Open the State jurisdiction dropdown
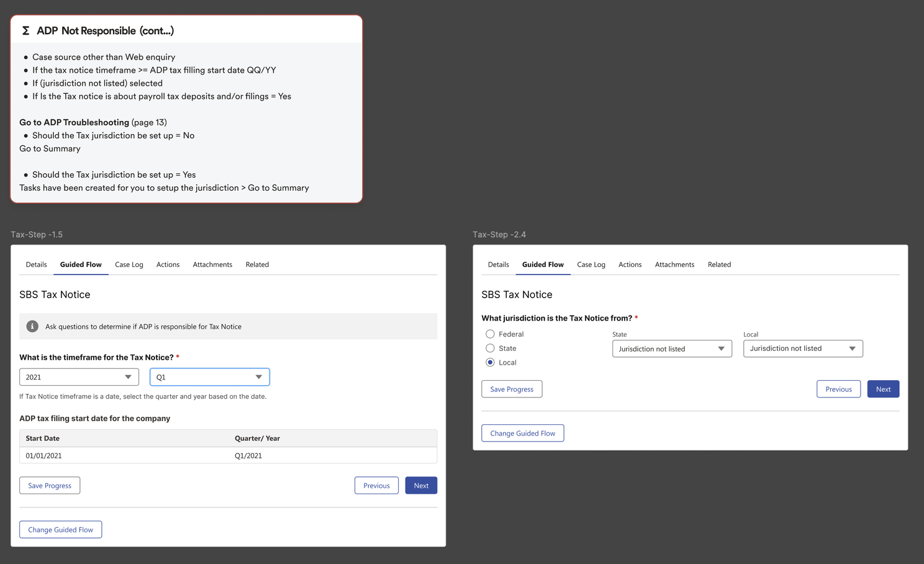The width and height of the screenshot is (924, 564). 672,348
